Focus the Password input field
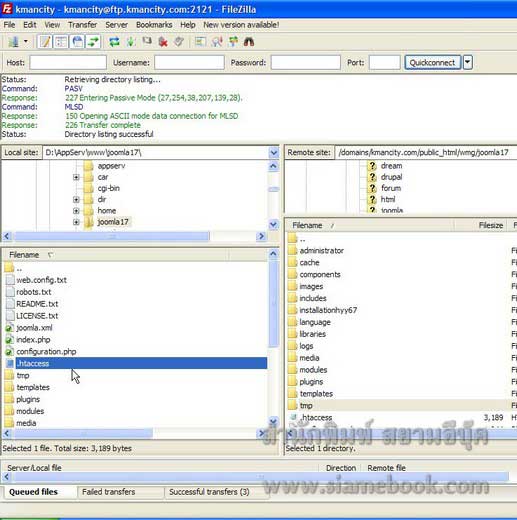 (306, 62)
